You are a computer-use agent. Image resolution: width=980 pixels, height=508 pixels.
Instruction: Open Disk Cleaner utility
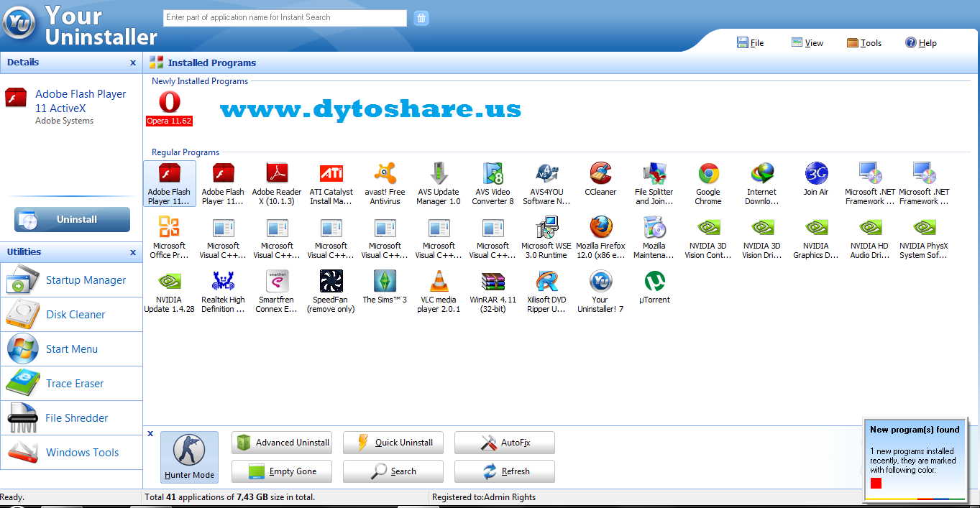pyautogui.click(x=71, y=315)
